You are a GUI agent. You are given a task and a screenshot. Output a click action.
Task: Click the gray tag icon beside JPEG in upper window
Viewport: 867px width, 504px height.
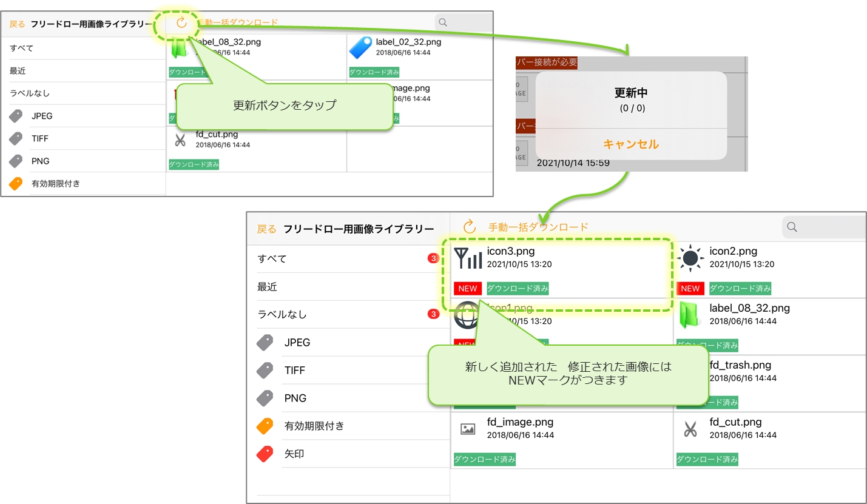(16, 116)
